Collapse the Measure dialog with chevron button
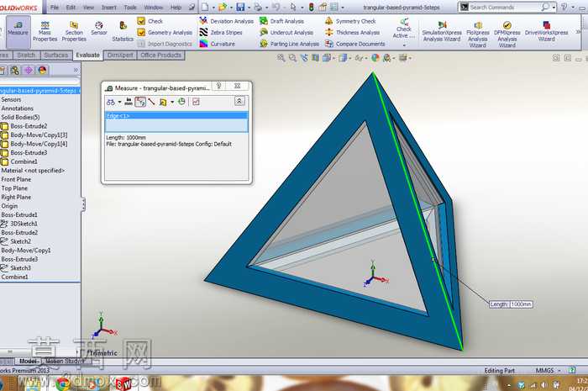588x391 pixels. 239,101
